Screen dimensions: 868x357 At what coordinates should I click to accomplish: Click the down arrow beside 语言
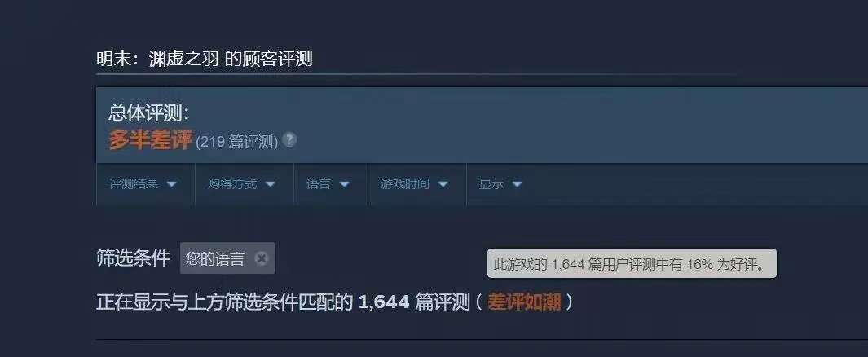(x=344, y=184)
